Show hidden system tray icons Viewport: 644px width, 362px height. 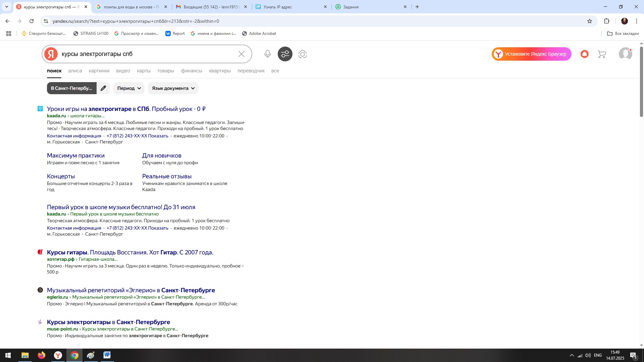tap(572, 355)
